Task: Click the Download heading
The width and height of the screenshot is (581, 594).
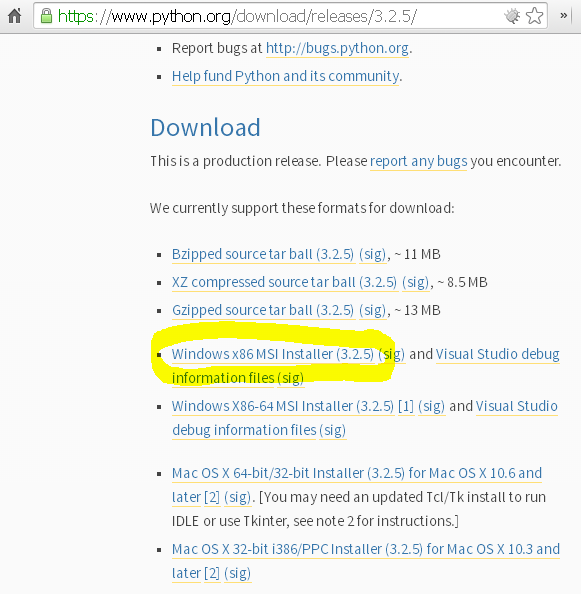Action: pyautogui.click(x=205, y=127)
